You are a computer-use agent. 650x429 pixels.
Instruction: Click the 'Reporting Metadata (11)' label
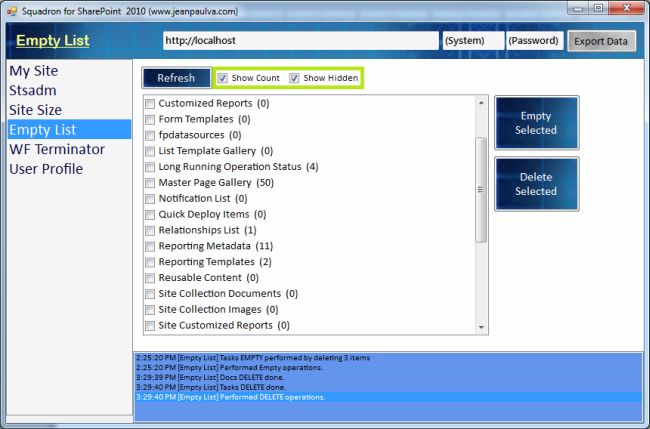[216, 246]
